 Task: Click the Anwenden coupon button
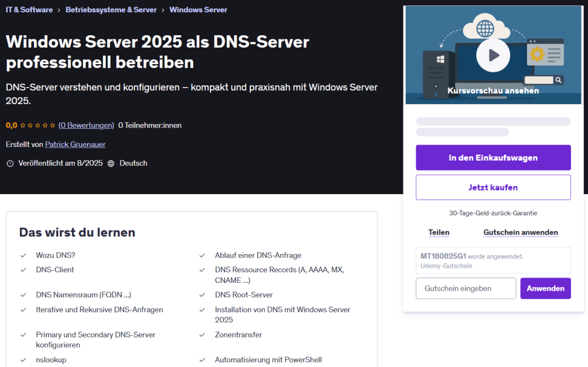[x=545, y=288]
